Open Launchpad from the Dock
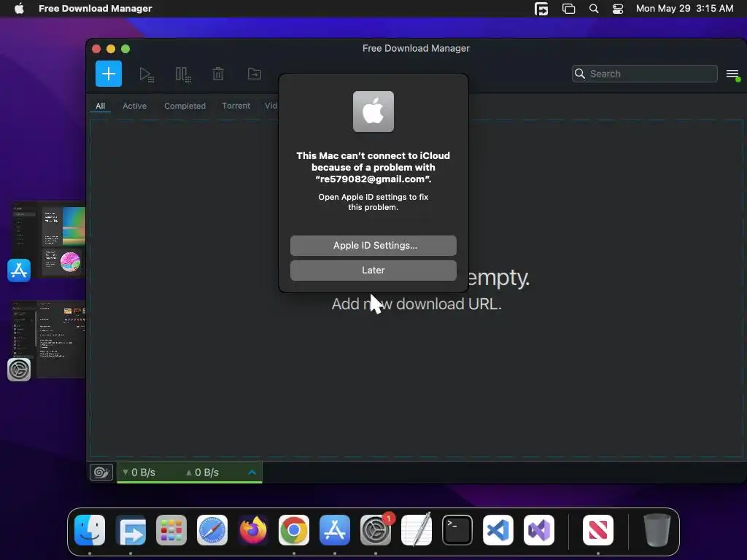 click(171, 530)
